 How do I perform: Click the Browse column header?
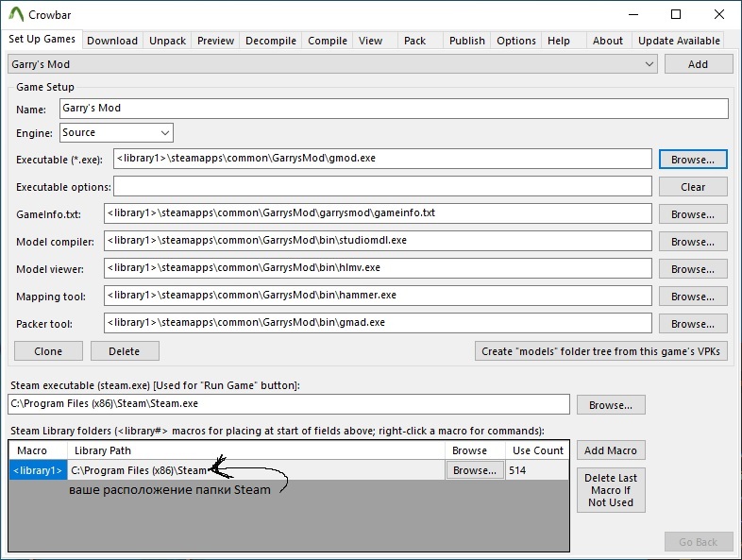pos(475,450)
